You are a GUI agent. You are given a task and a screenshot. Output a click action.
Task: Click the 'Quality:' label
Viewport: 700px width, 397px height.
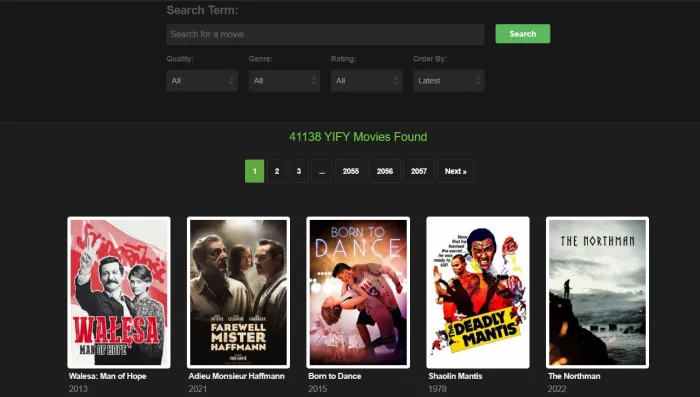(x=180, y=59)
